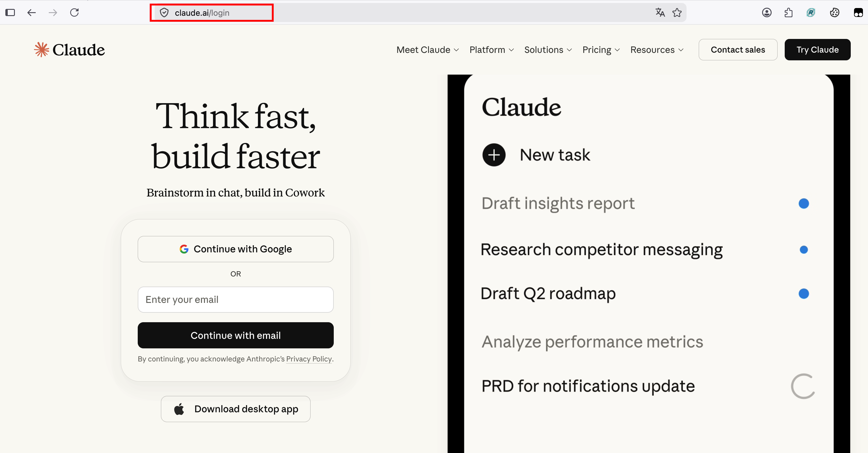This screenshot has width=868, height=453.
Task: Bookmark this page with the star icon
Action: pos(677,13)
